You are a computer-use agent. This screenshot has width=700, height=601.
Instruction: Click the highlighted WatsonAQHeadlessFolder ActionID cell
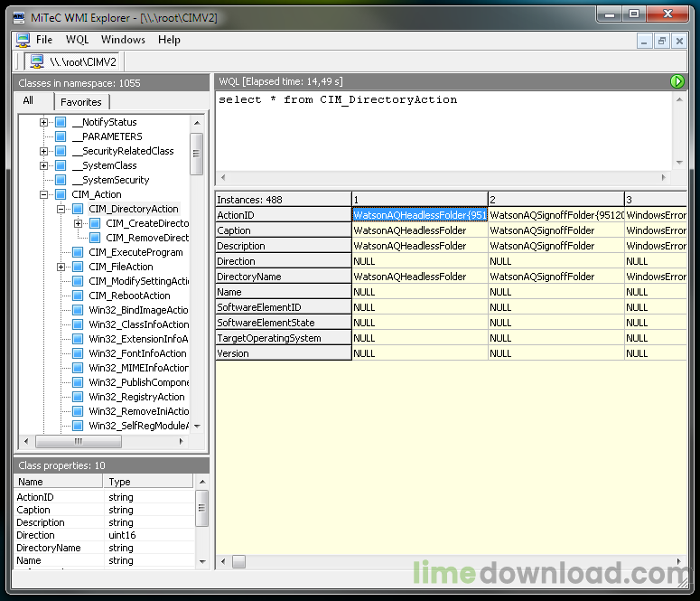(420, 215)
